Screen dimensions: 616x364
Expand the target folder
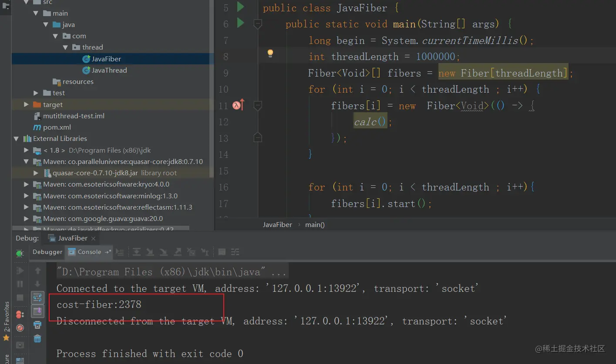tap(27, 105)
